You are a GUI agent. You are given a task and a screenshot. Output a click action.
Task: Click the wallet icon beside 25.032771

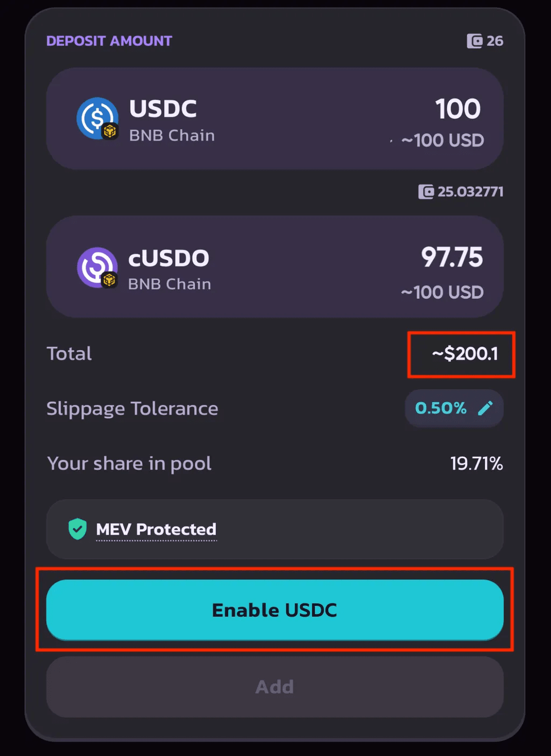(426, 192)
